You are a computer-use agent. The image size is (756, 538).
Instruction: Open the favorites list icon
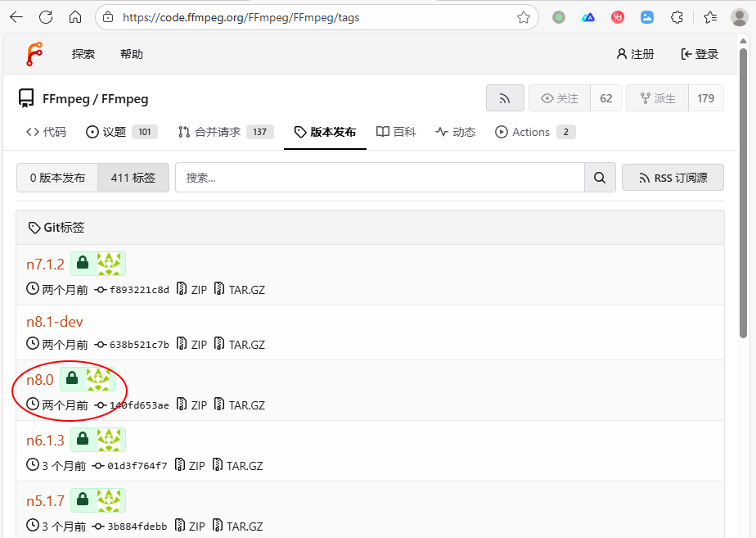[710, 17]
